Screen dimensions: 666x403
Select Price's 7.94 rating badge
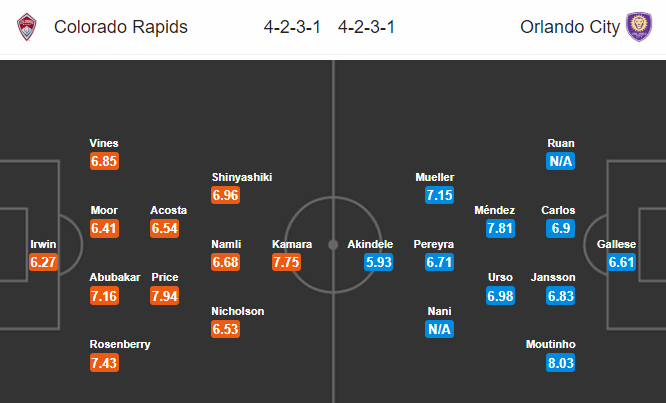pos(164,296)
